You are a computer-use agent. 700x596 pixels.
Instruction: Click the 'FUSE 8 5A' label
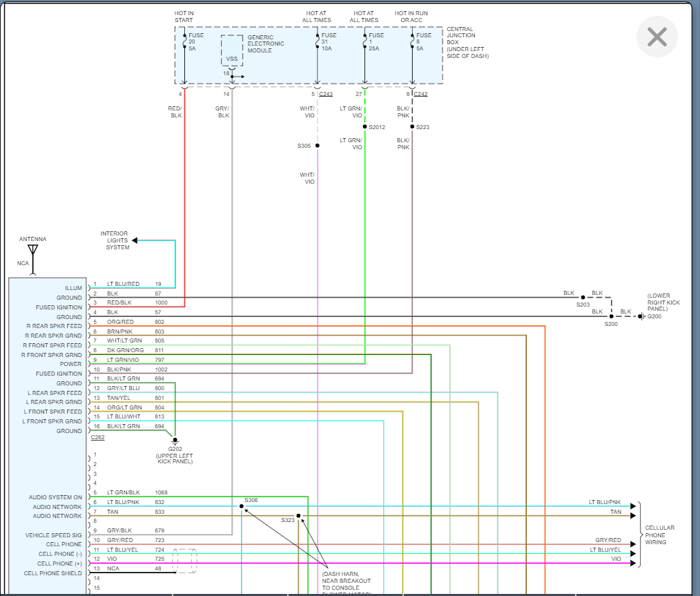[x=424, y=41]
